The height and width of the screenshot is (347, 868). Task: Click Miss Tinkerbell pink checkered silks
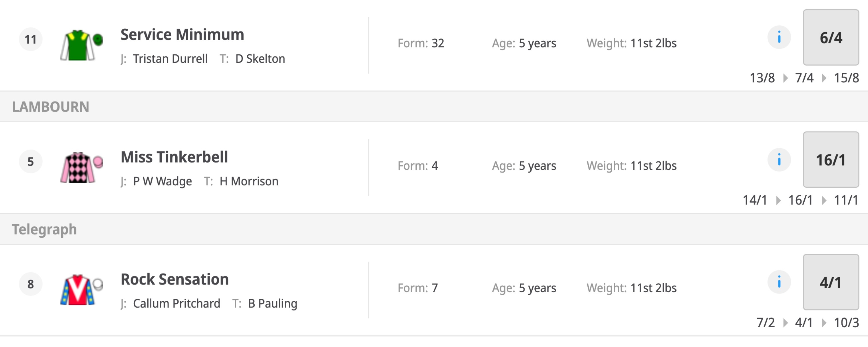pyautogui.click(x=81, y=167)
